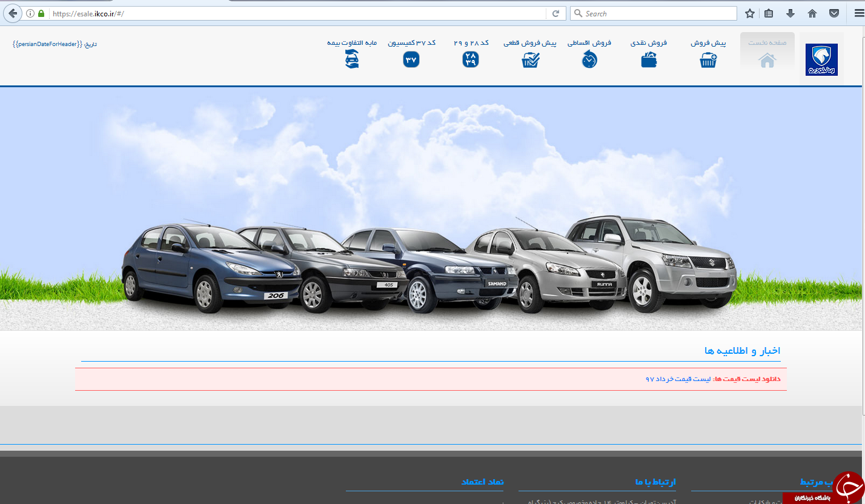Screen dimensions: 865x504
Task: Open the صفحه نخست menu label
Action: point(767,42)
